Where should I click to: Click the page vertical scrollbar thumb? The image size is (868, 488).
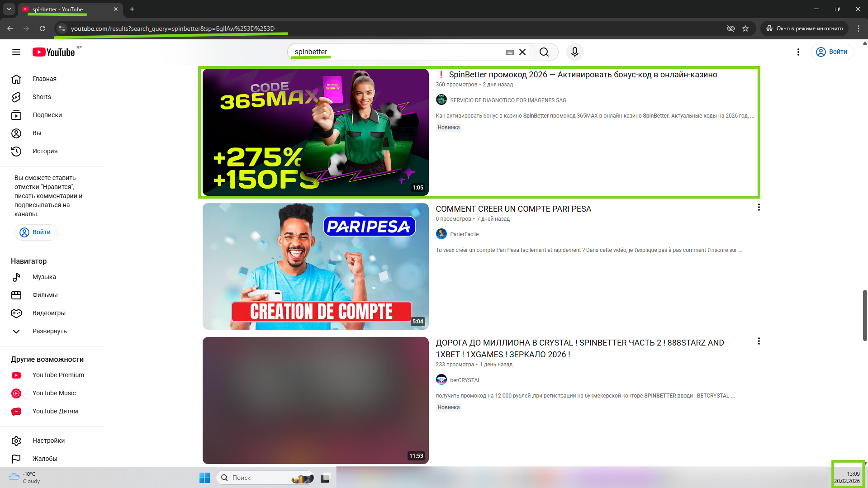click(x=865, y=315)
